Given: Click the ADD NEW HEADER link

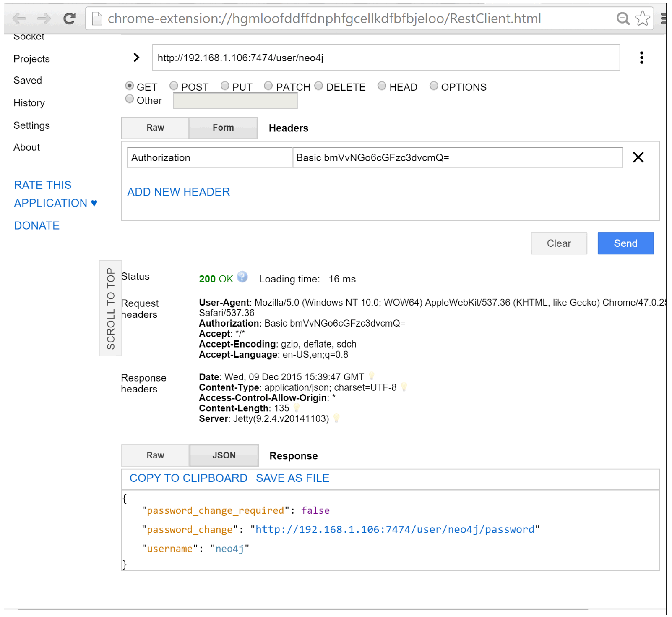Looking at the screenshot, I should 178,192.
